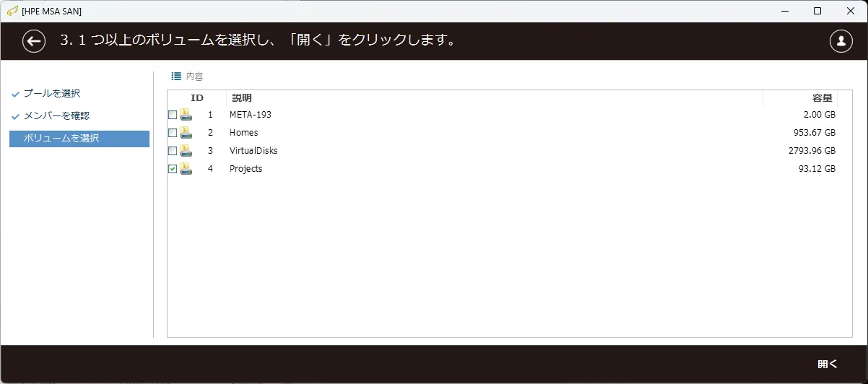
Task: Select the VirtualDisks row text
Action: (x=253, y=151)
